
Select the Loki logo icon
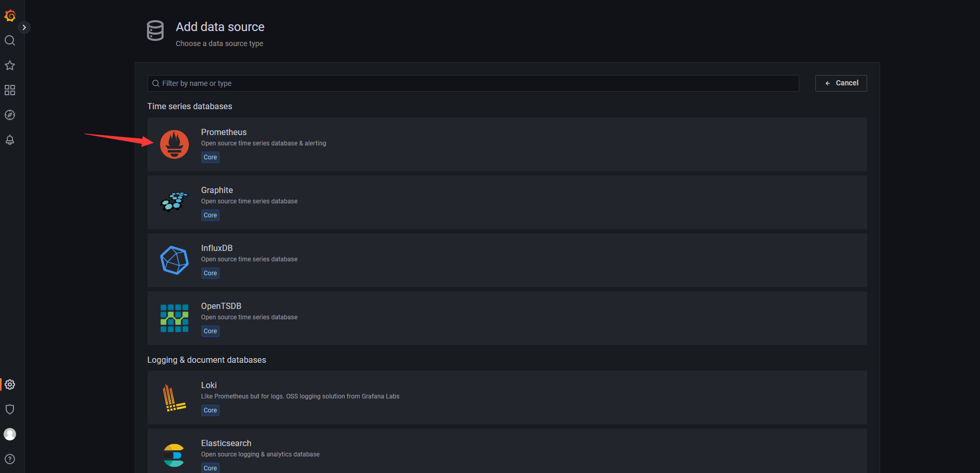173,397
